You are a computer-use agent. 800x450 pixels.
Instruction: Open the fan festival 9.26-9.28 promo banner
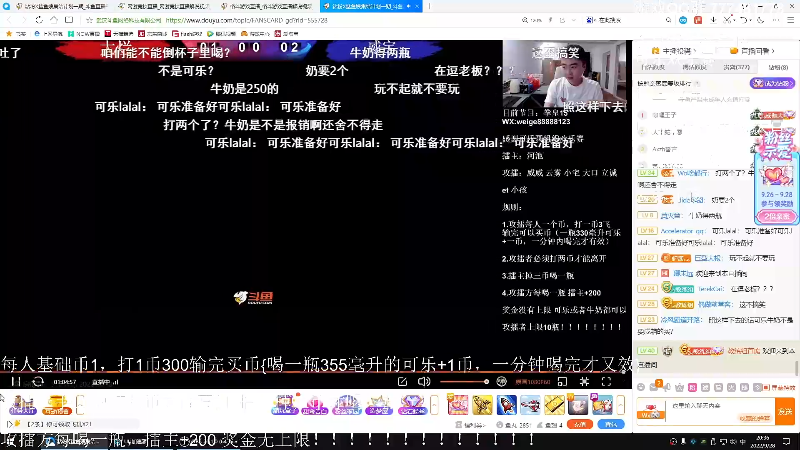tap(777, 176)
